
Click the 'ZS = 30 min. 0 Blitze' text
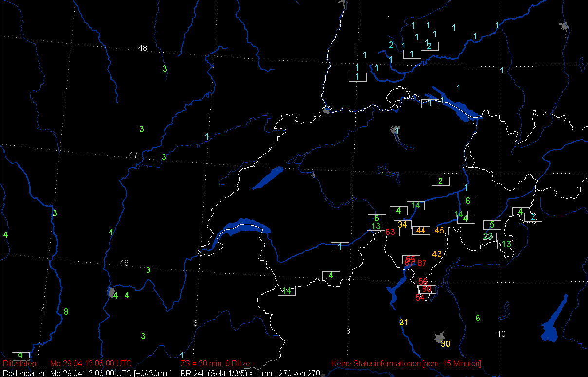215,364
